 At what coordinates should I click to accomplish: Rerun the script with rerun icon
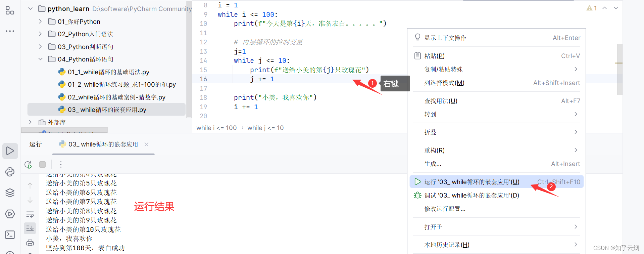(x=28, y=165)
